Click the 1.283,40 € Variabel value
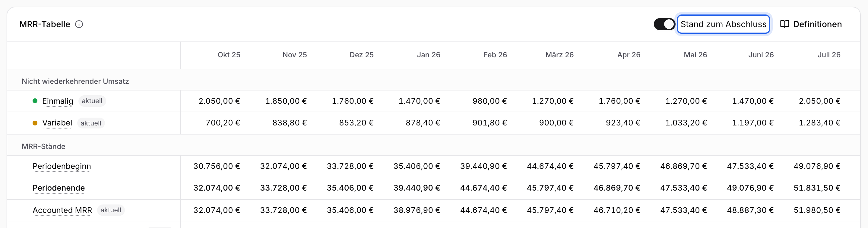 coord(819,123)
